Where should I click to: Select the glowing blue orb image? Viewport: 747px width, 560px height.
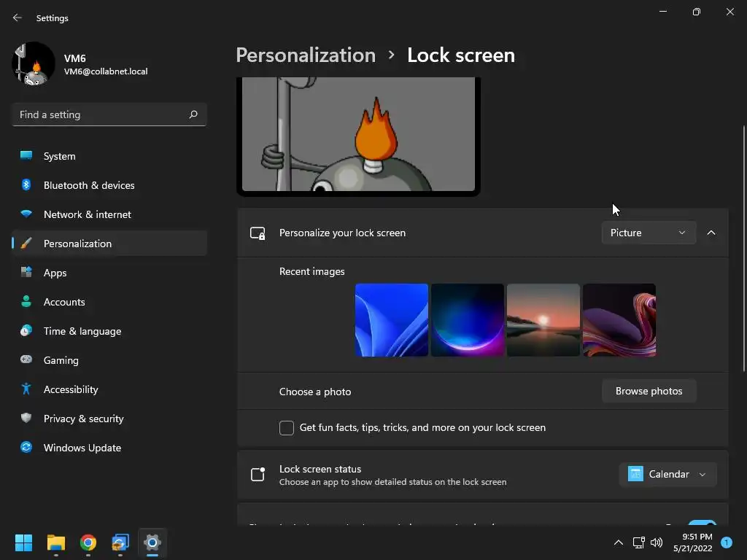(468, 320)
